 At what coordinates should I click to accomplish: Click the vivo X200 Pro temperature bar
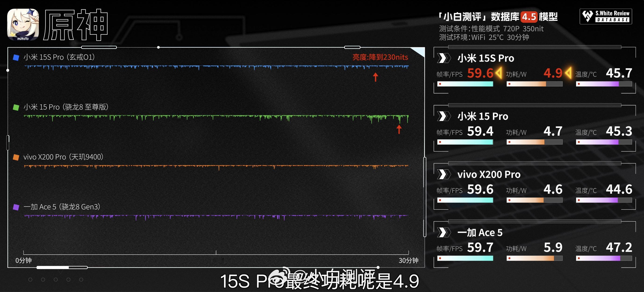(x=604, y=200)
